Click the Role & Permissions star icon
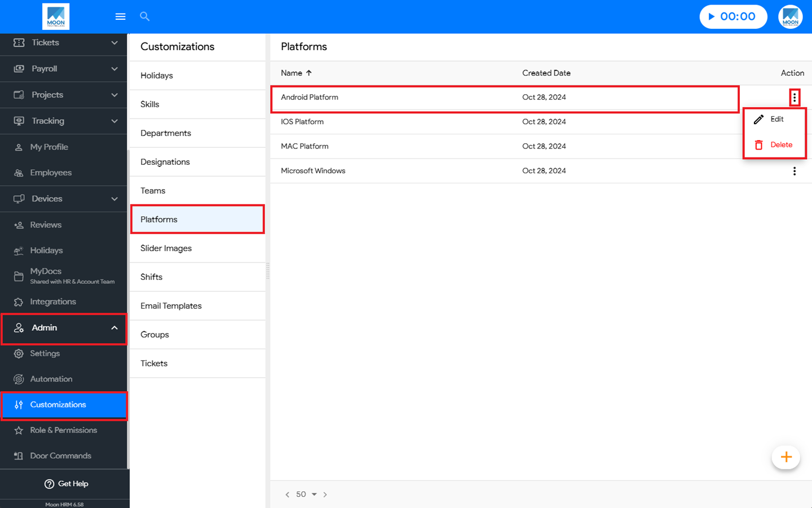This screenshot has height=508, width=812. 19,431
